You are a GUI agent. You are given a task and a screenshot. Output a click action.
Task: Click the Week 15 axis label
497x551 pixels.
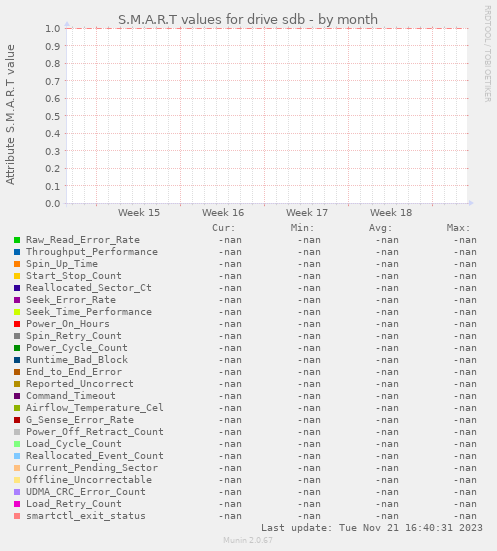(139, 213)
